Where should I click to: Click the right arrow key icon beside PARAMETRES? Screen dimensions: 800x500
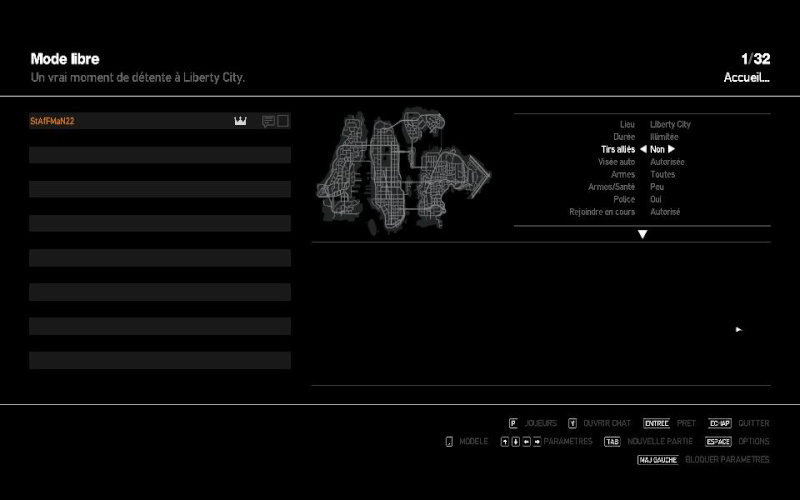point(537,442)
